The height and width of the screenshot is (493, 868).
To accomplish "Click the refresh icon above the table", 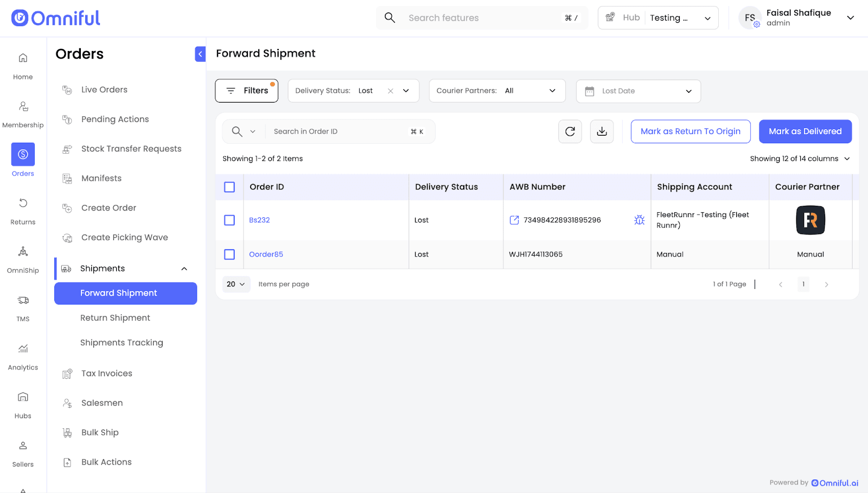I will pos(570,131).
